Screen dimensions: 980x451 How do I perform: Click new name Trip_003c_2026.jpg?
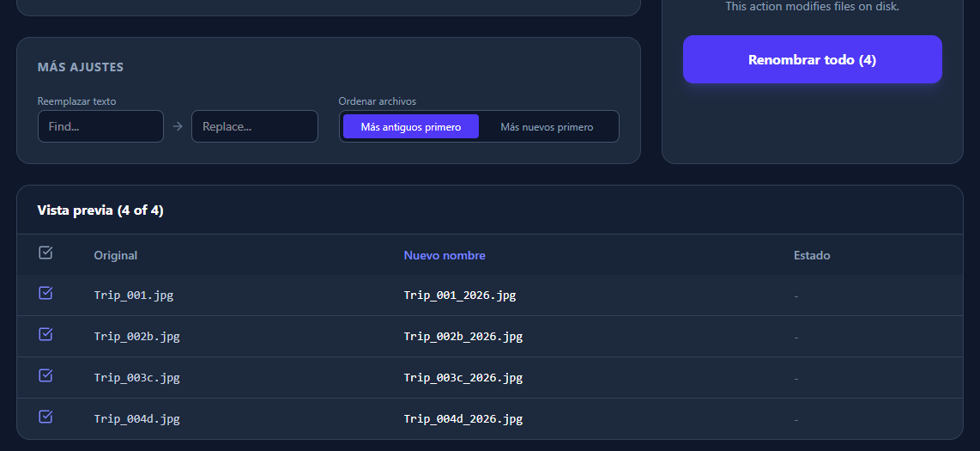point(463,378)
